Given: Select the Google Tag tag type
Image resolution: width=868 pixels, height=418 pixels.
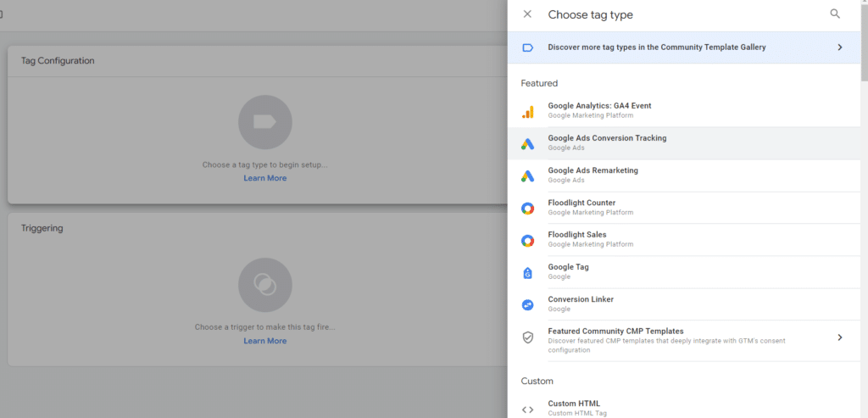Looking at the screenshot, I should [x=684, y=272].
